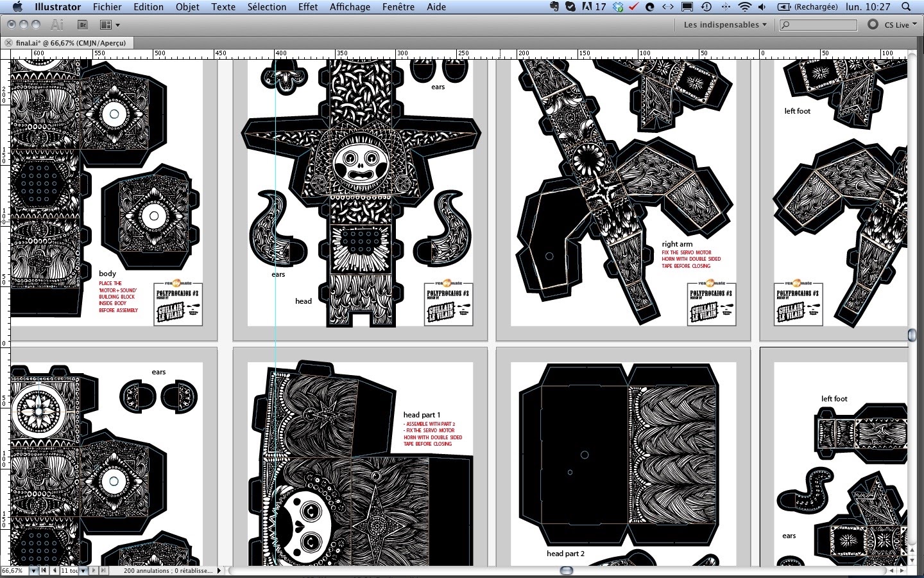The image size is (924, 578).
Task: Open the Objet menu
Action: coord(187,7)
